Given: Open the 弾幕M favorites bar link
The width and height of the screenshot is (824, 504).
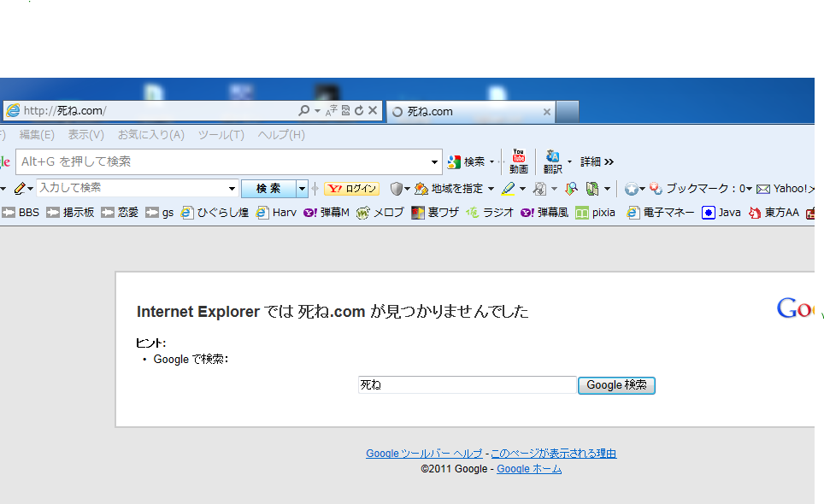Looking at the screenshot, I should click(x=327, y=212).
